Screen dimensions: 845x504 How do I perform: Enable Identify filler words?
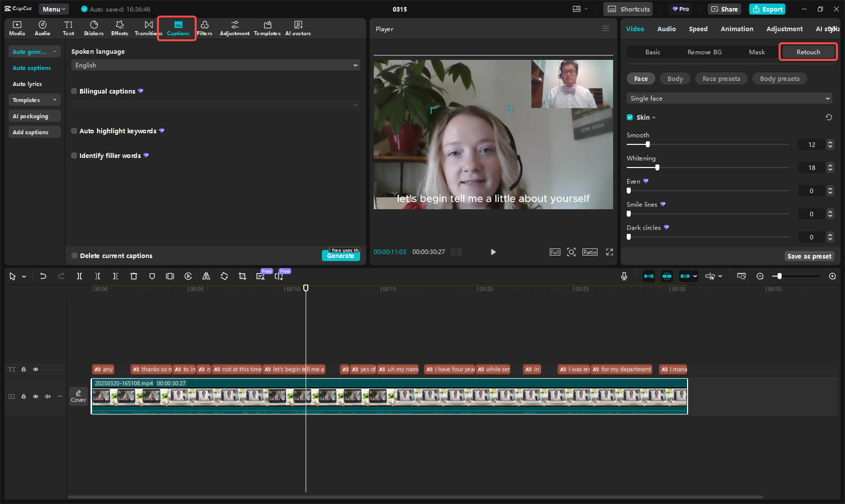74,155
